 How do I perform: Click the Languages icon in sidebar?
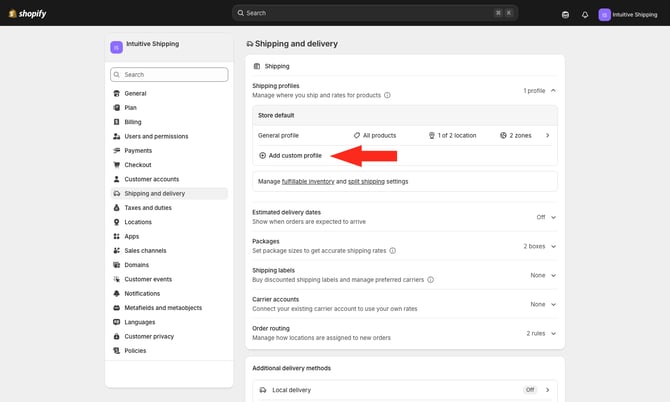[x=116, y=322]
